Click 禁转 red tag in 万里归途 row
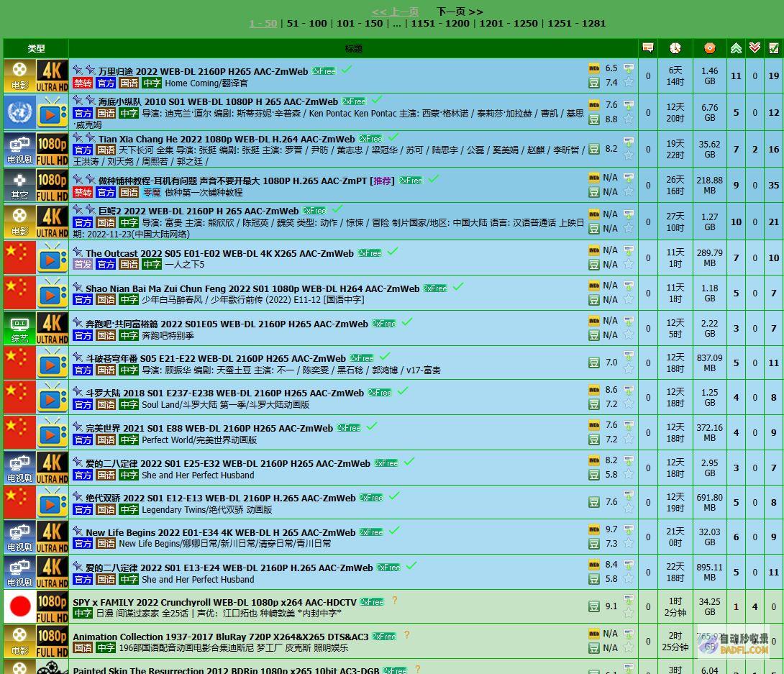The width and height of the screenshot is (784, 674). tap(83, 83)
